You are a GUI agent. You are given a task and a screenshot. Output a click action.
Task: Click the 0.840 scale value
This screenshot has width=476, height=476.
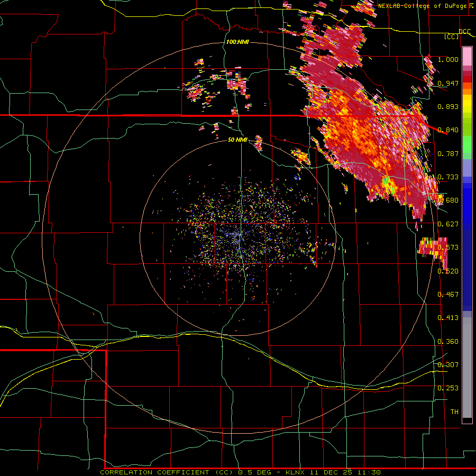448,130
